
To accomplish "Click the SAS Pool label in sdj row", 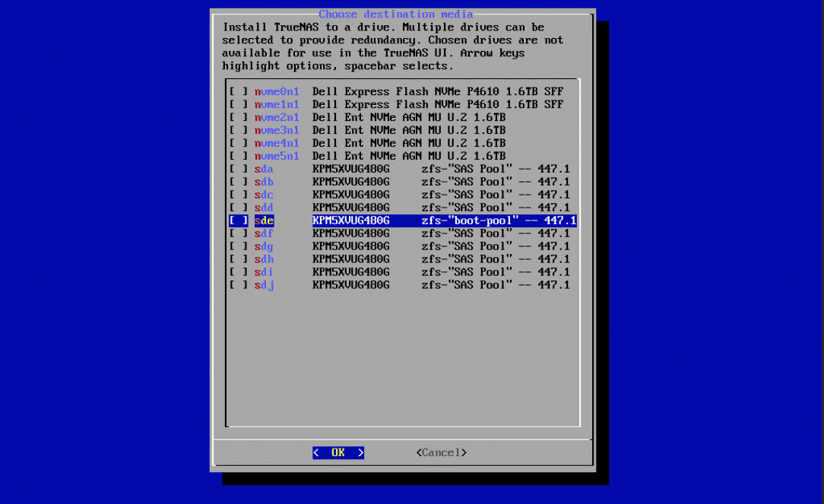I will point(467,285).
